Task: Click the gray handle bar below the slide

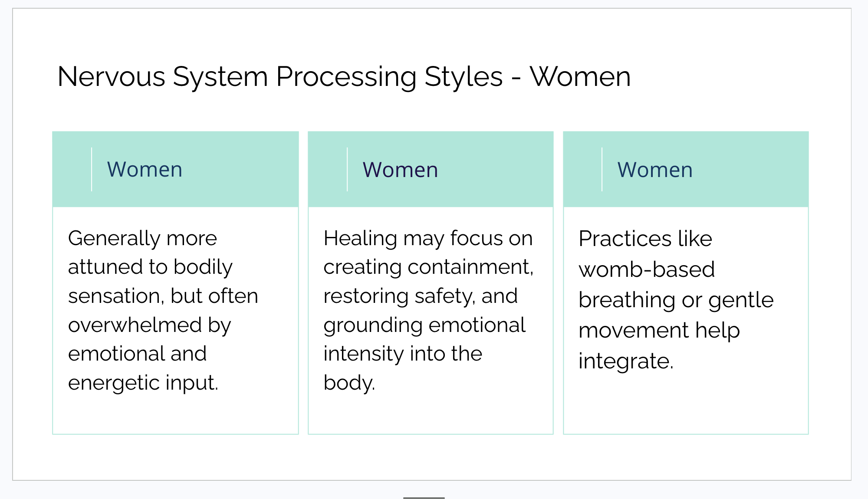Action: (424, 498)
